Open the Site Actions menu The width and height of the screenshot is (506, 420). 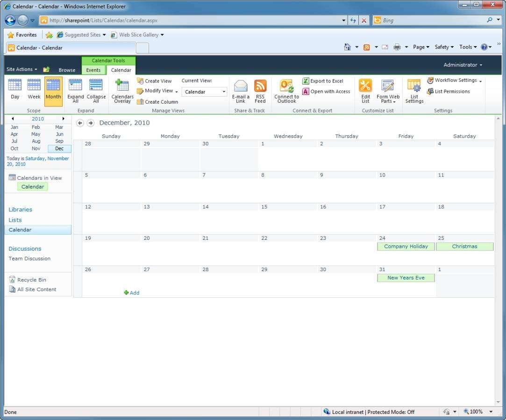click(x=21, y=70)
